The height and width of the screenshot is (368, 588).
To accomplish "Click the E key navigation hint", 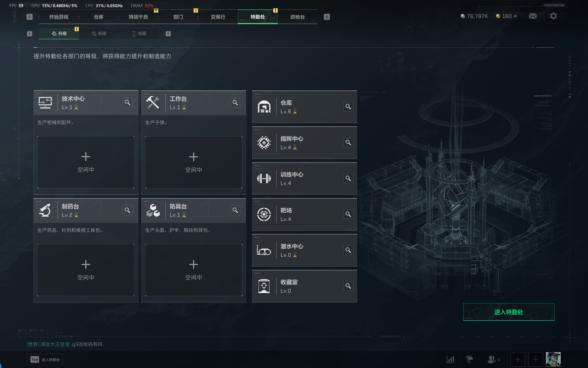I will 327,17.
